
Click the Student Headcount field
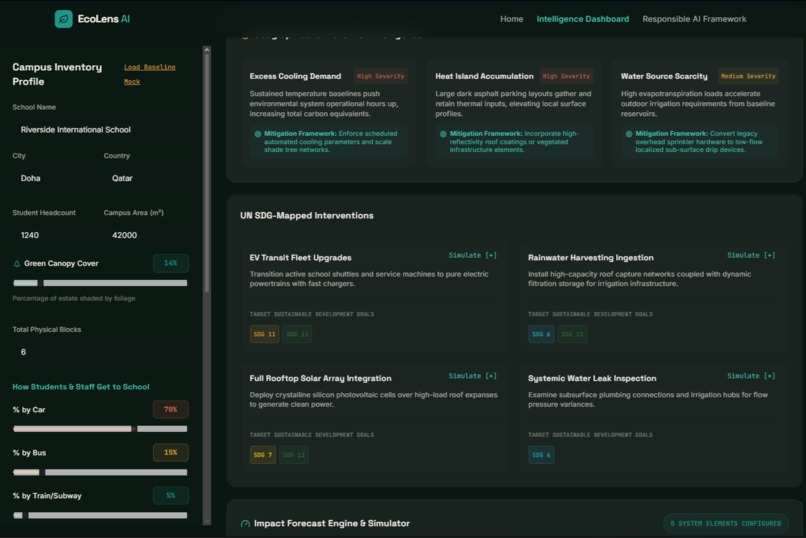(x=54, y=235)
